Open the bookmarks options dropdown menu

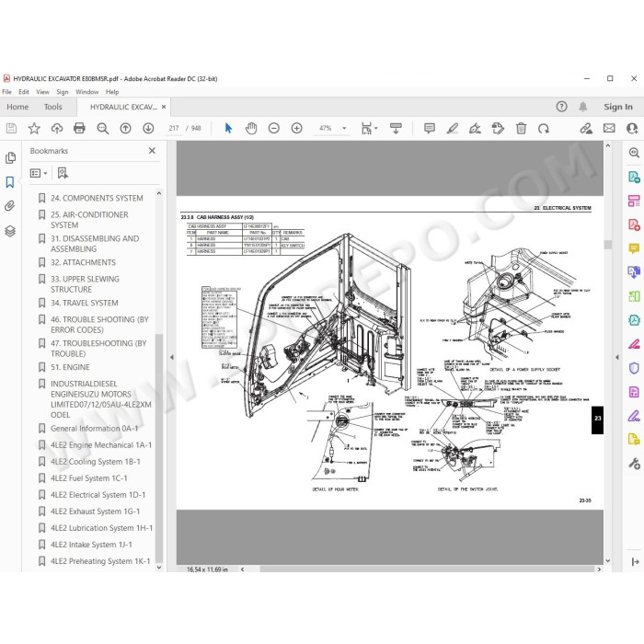[x=39, y=173]
